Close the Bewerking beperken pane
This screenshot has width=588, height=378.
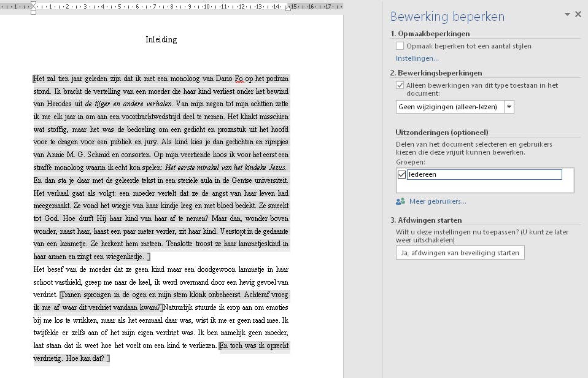pos(578,13)
